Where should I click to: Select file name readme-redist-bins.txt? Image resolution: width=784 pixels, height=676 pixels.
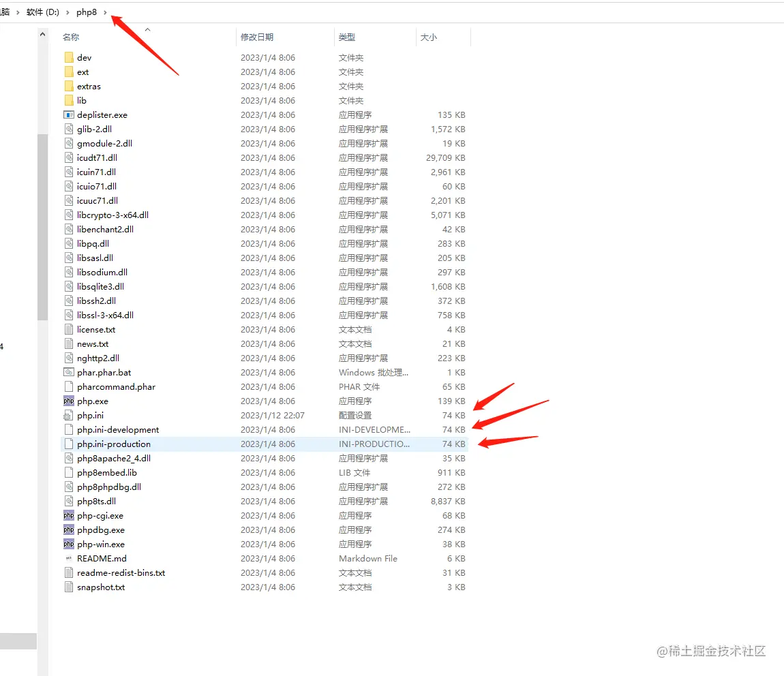(121, 572)
